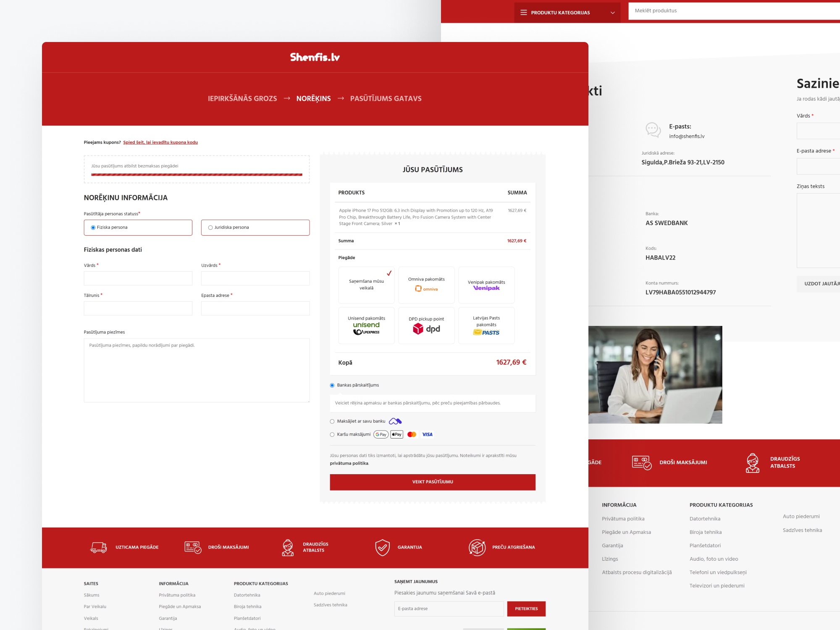This screenshot has height=630, width=840.
Task: Select the Juridiska persona radio button
Action: click(210, 227)
